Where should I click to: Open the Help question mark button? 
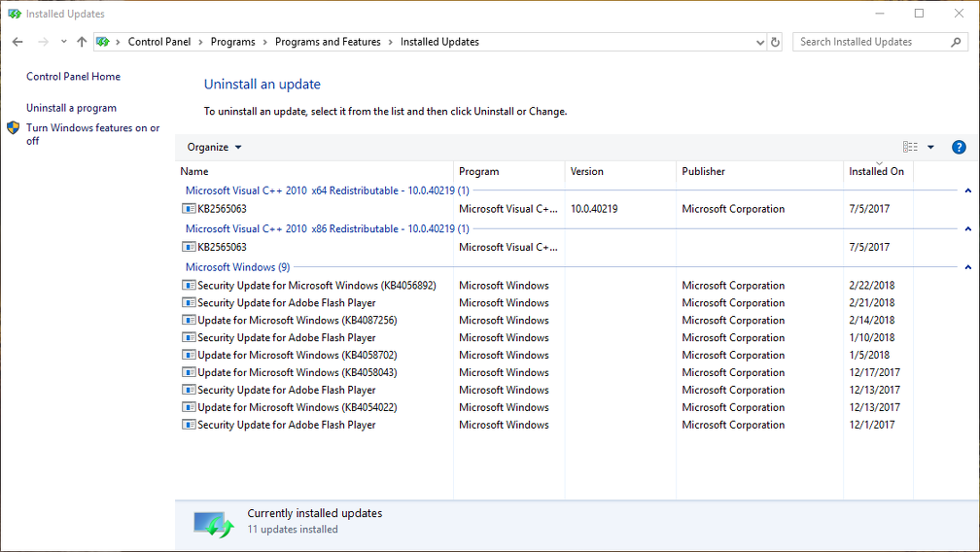coord(959,148)
